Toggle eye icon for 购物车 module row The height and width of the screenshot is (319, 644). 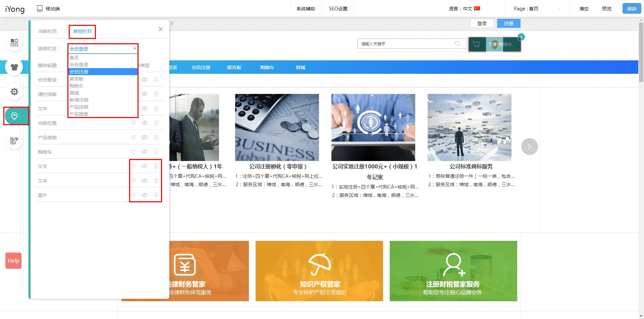pyautogui.click(x=145, y=152)
